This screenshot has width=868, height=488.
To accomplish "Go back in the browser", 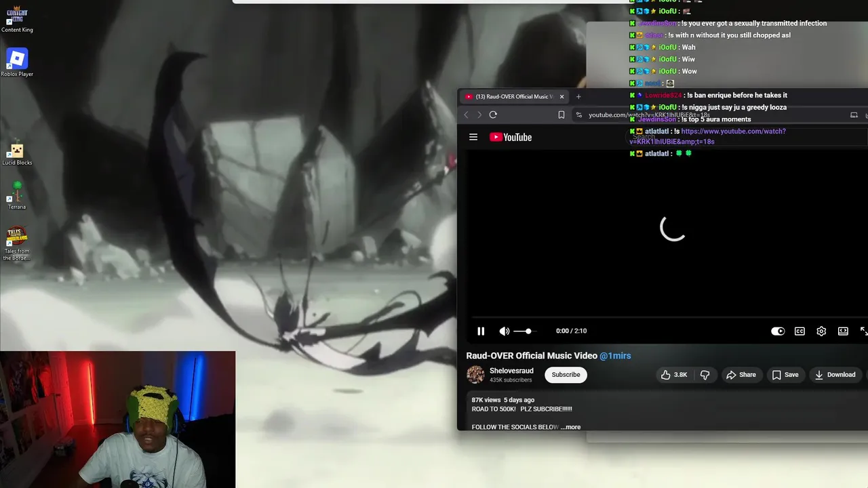I will point(466,115).
